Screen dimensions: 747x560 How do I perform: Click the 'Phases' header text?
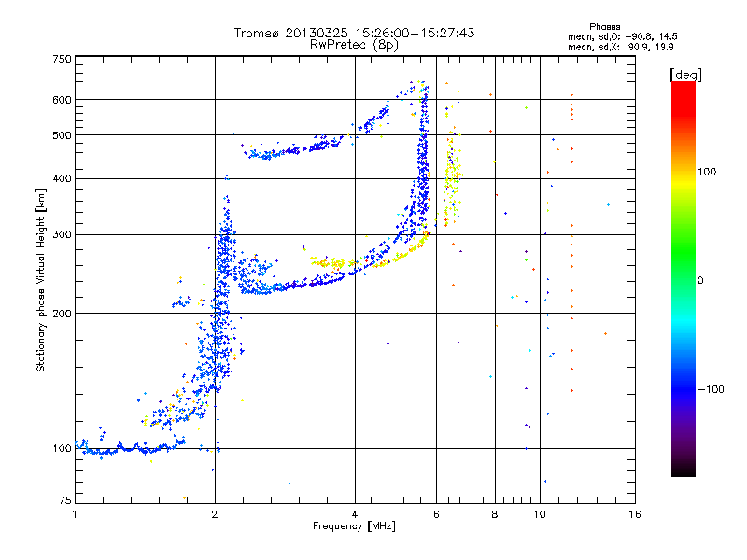coord(604,27)
